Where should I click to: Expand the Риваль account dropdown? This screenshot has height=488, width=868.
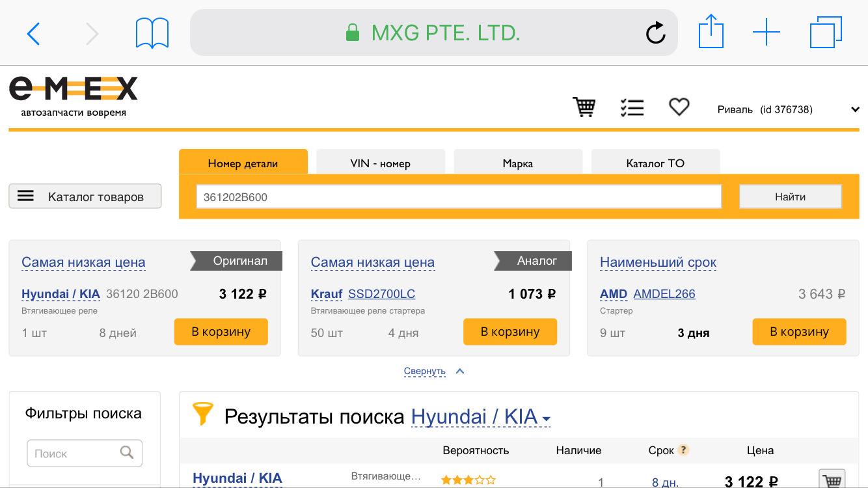(855, 110)
